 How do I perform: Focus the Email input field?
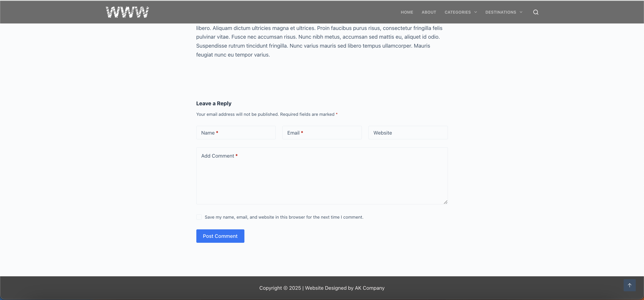coord(322,133)
